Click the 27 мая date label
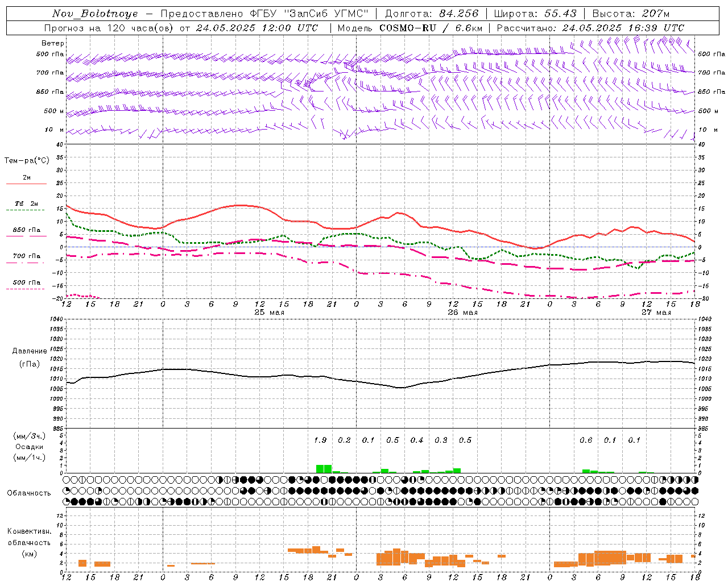 pos(656,313)
